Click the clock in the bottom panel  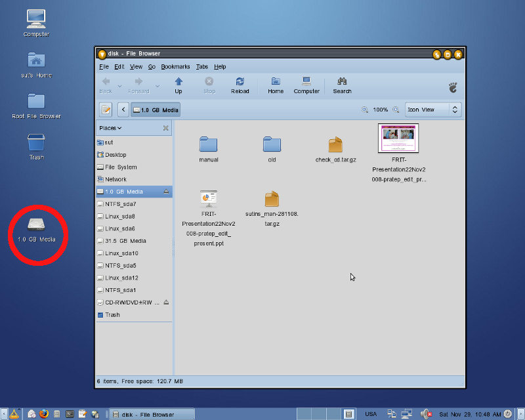pos(470,414)
